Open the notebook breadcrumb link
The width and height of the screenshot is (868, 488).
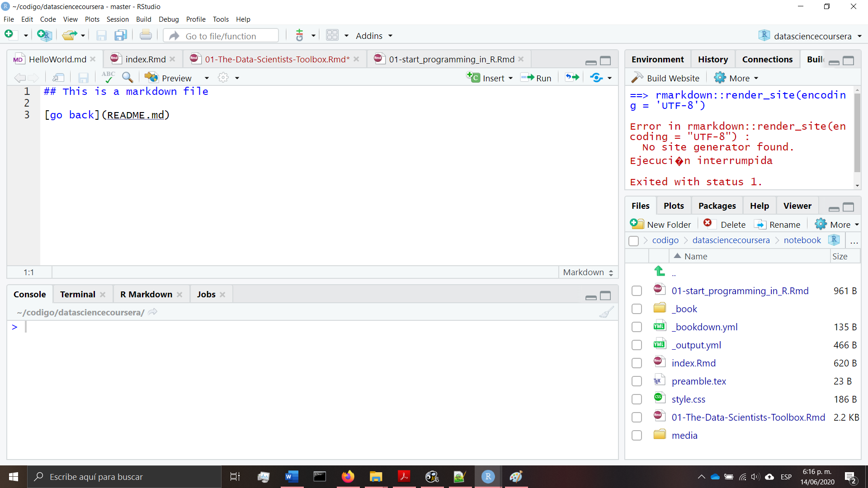(x=802, y=240)
